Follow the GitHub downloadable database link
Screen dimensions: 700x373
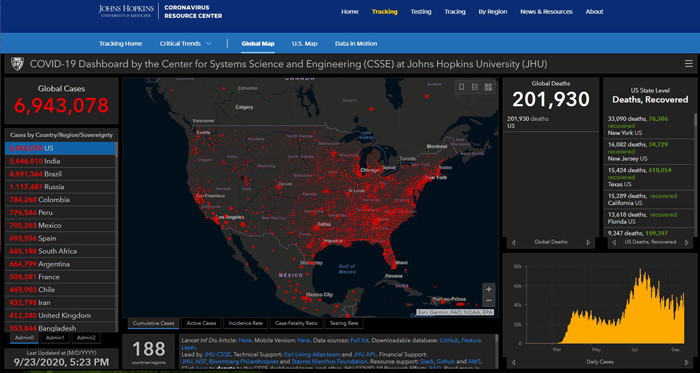pyautogui.click(x=448, y=340)
